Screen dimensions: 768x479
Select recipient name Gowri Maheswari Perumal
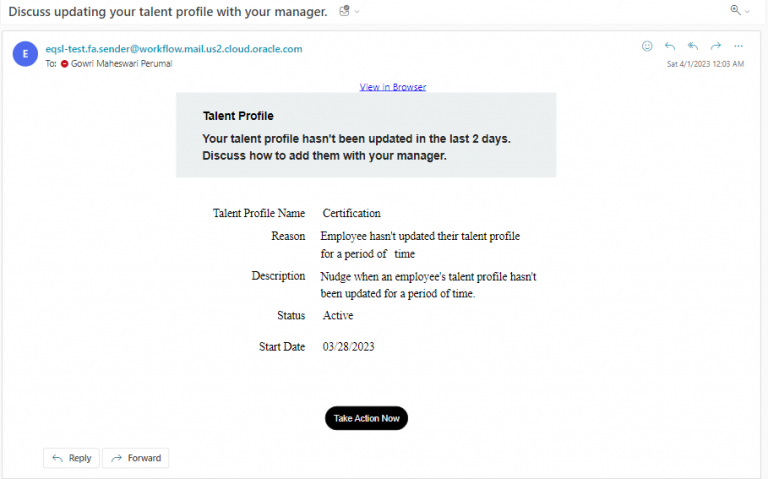(121, 64)
